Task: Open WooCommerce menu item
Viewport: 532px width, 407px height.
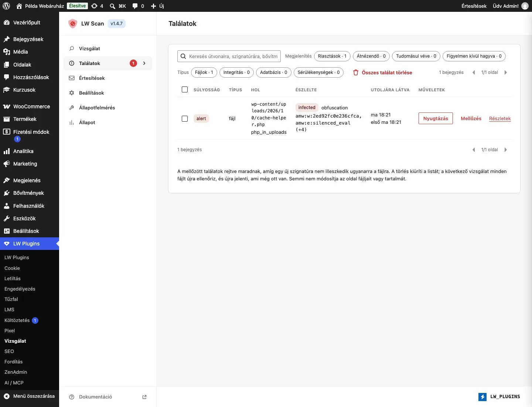Action: 30,106
